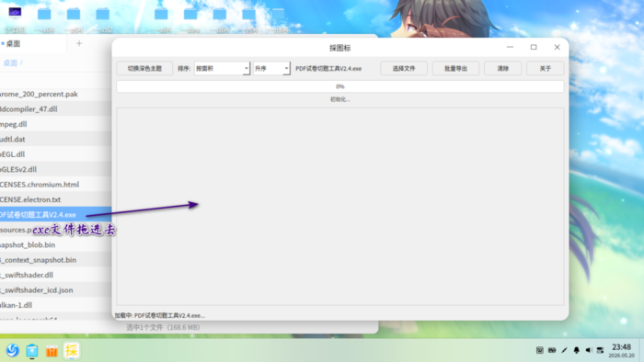Select the libGLESv2.dll file row
Screen dimensions: 644x362
(x=55, y=169)
